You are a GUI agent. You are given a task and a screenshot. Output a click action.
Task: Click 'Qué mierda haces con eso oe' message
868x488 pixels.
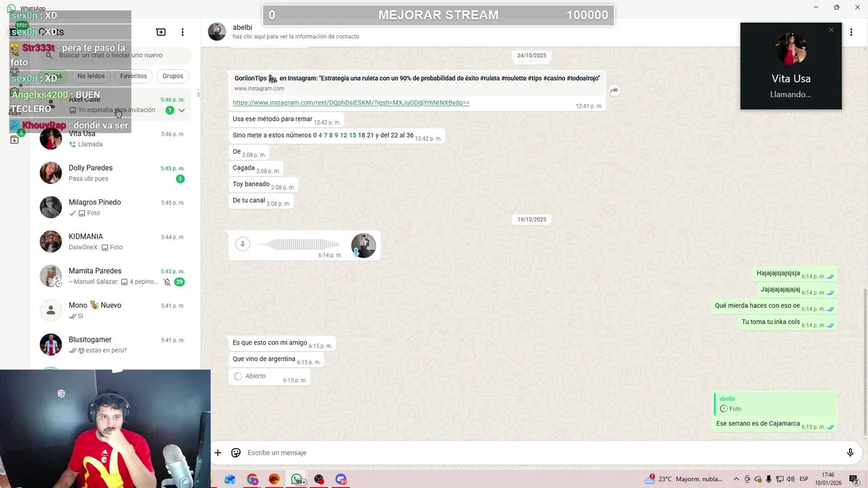(775, 306)
